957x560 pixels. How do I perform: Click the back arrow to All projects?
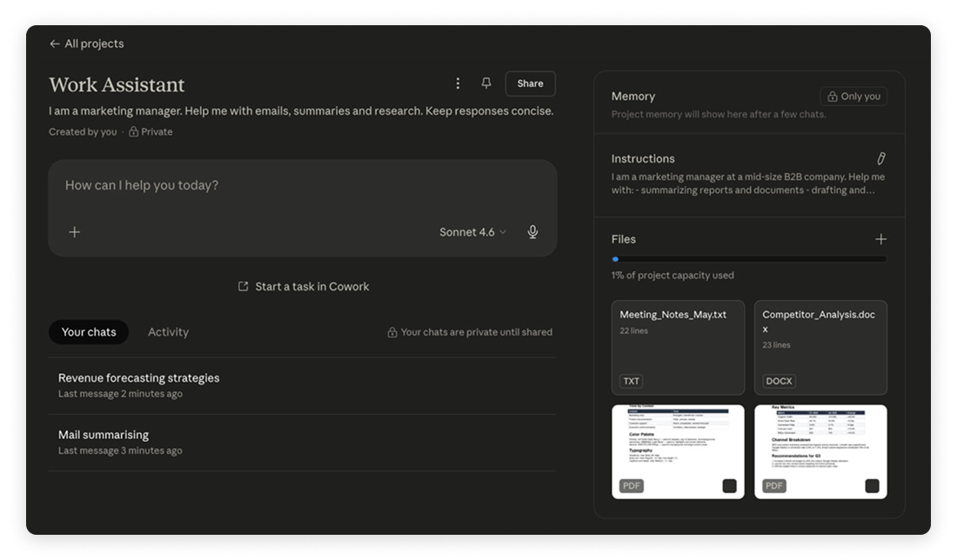coord(55,43)
